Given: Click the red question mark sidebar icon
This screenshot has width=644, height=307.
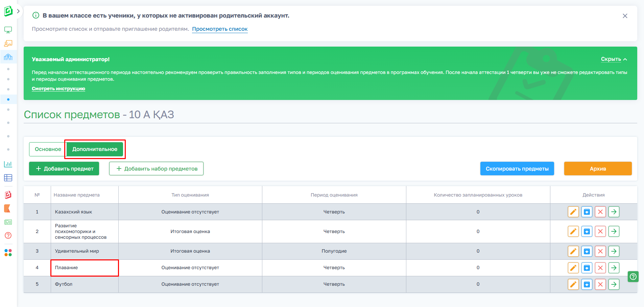Looking at the screenshot, I should coord(8,235).
